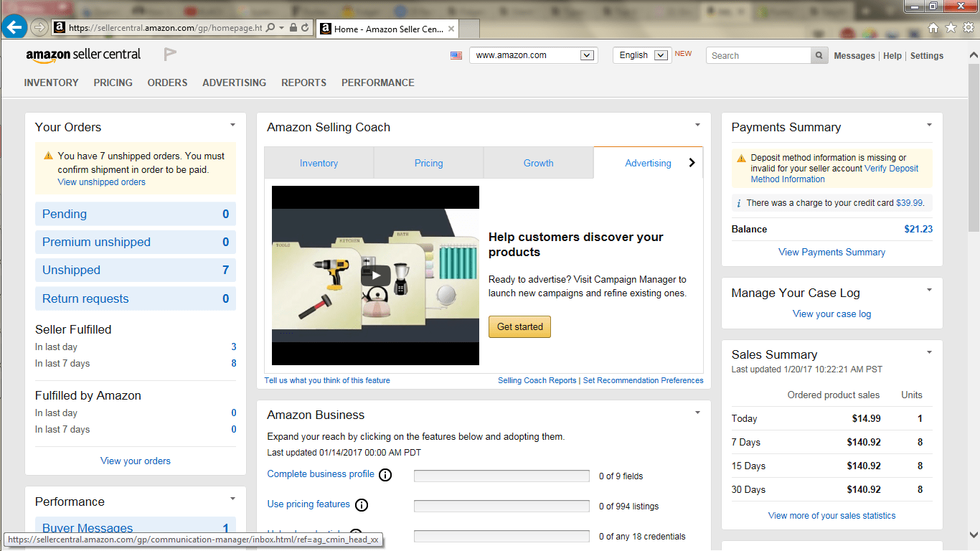Screen dimensions: 980x551
Task: Open the browser Home icon
Action: pos(933,28)
